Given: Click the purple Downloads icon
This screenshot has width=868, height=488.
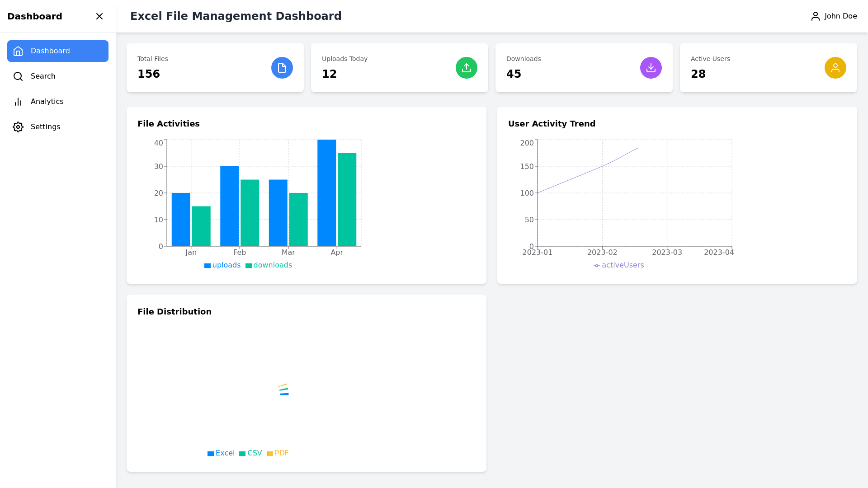Looking at the screenshot, I should coord(651,68).
